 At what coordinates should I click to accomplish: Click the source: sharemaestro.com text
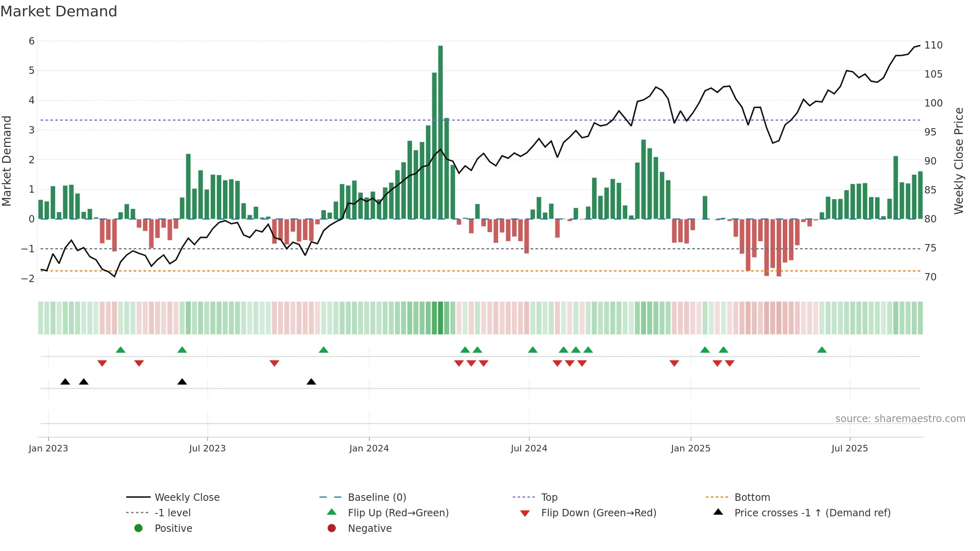(900, 418)
